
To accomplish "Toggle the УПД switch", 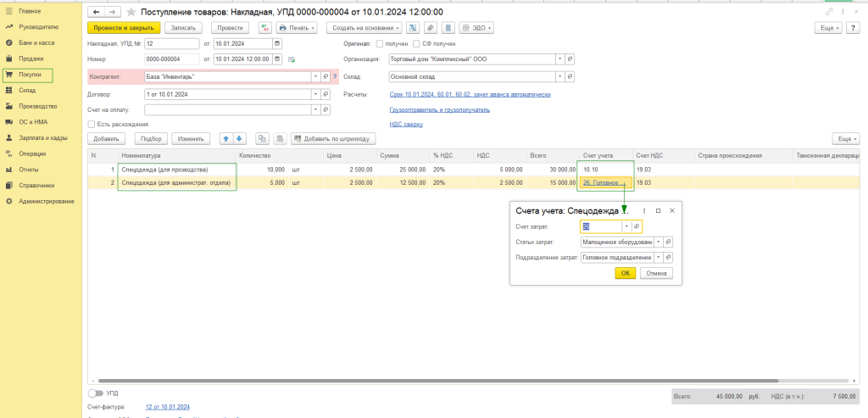I will (x=95, y=393).
